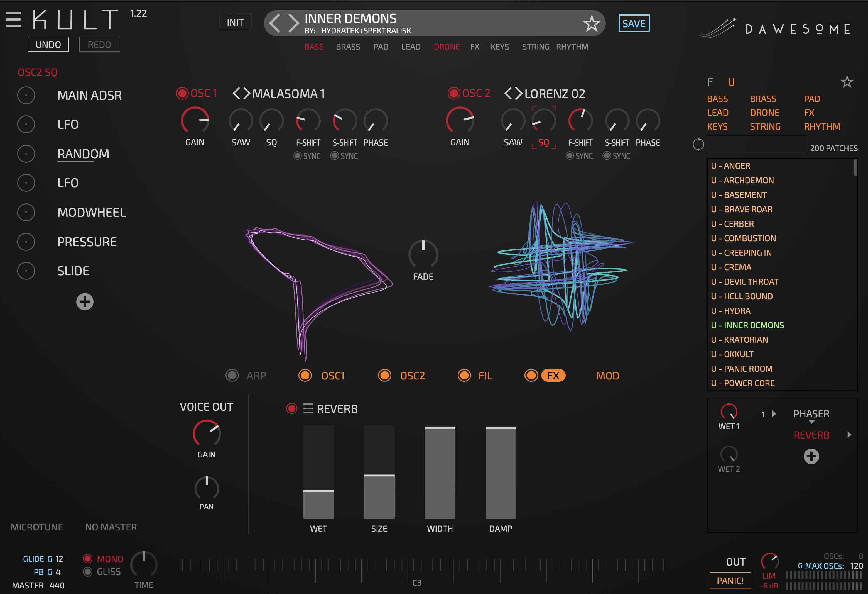Open the OSC1 tab

pyautogui.click(x=332, y=376)
